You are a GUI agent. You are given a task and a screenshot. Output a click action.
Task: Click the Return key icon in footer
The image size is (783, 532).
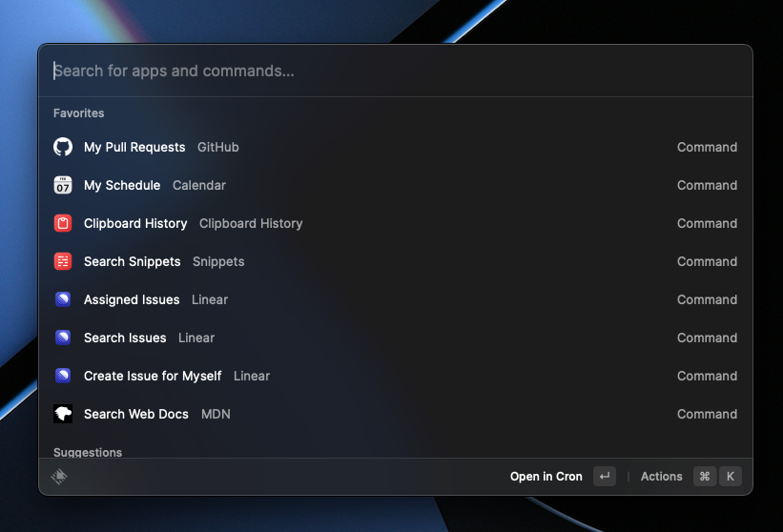605,477
